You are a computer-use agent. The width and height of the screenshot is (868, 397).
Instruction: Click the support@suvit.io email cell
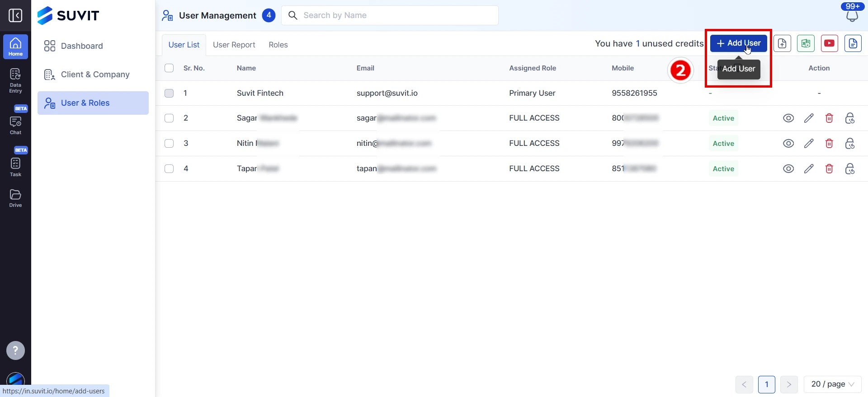(x=387, y=93)
